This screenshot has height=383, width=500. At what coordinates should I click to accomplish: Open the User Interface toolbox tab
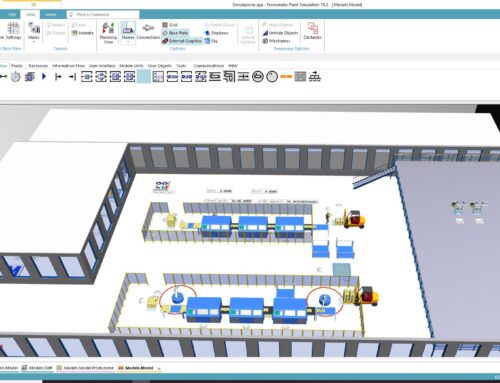click(x=102, y=66)
